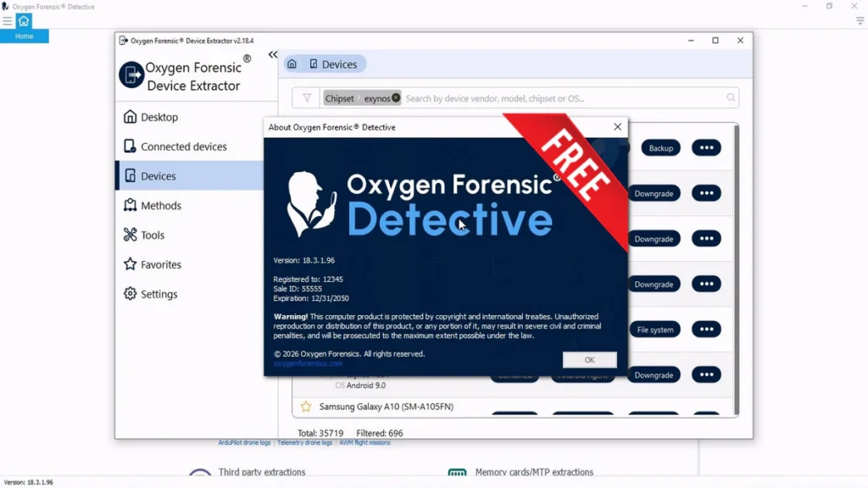Remove the Chipset exynos filter chip
The width and height of the screenshot is (868, 488).
(396, 98)
